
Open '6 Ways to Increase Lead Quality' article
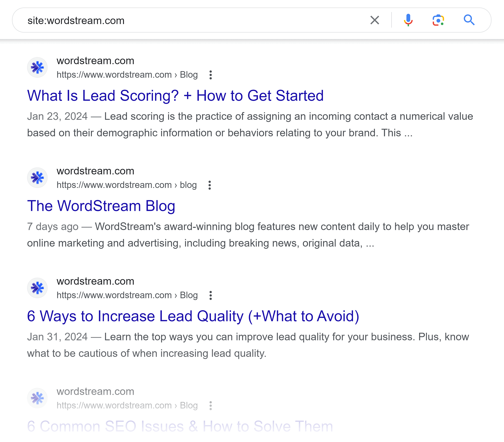tap(193, 316)
